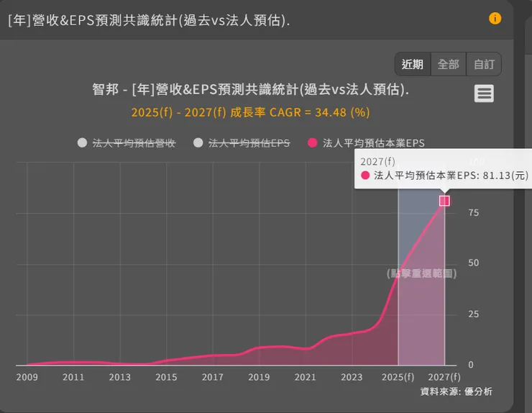Click the 智邦 chart title text
The width and height of the screenshot is (532, 413).
(251, 89)
